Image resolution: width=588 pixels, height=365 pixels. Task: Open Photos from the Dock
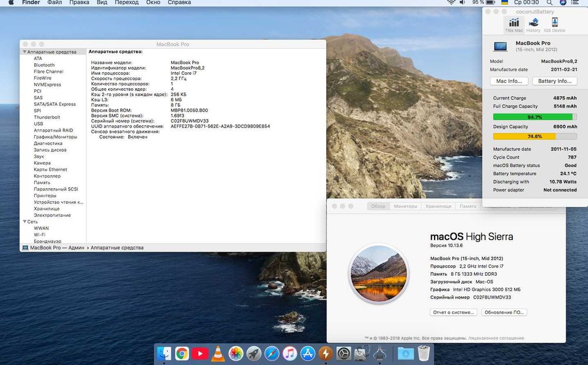coord(236,353)
